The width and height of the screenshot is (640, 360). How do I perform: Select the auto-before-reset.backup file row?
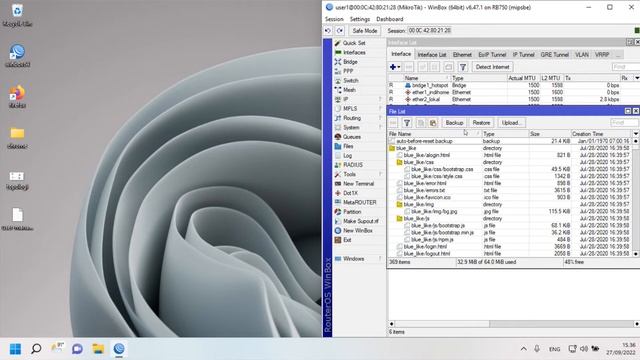(x=510, y=141)
